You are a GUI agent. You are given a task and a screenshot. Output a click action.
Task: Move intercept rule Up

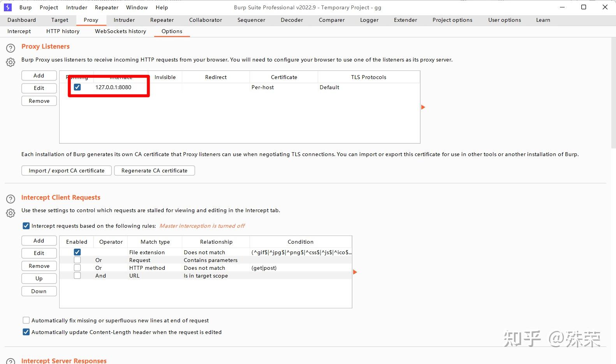point(39,278)
